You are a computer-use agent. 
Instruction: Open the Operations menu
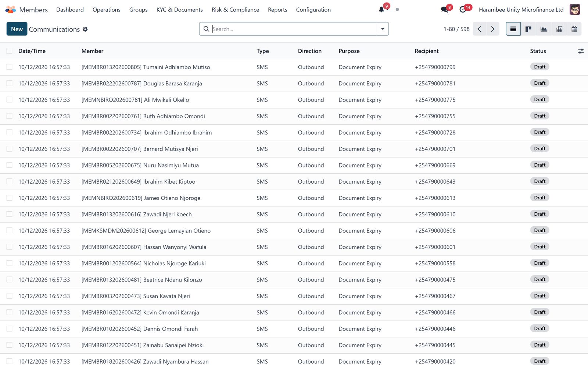[x=107, y=10]
